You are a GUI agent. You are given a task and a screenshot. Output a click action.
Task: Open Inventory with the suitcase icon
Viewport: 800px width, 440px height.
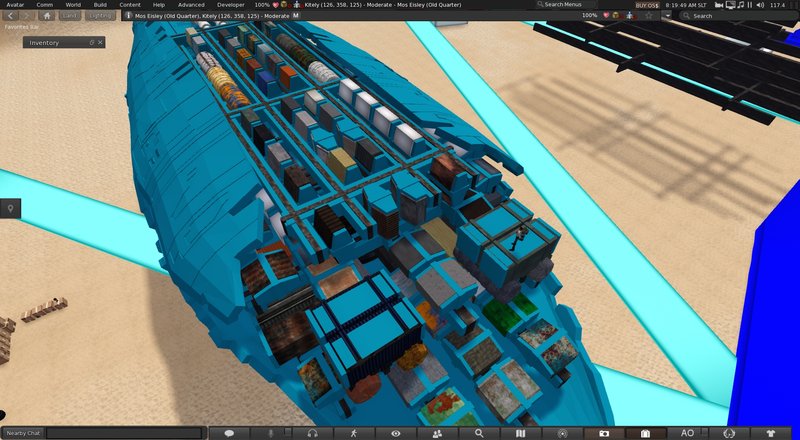645,433
